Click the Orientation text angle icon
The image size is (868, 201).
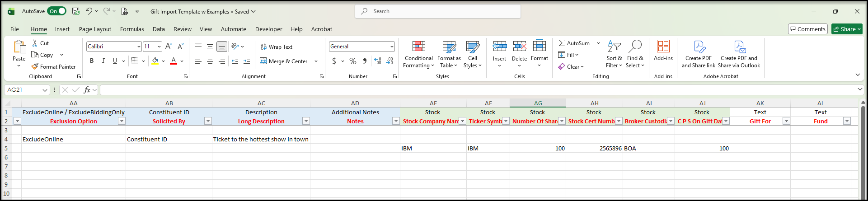pyautogui.click(x=235, y=46)
